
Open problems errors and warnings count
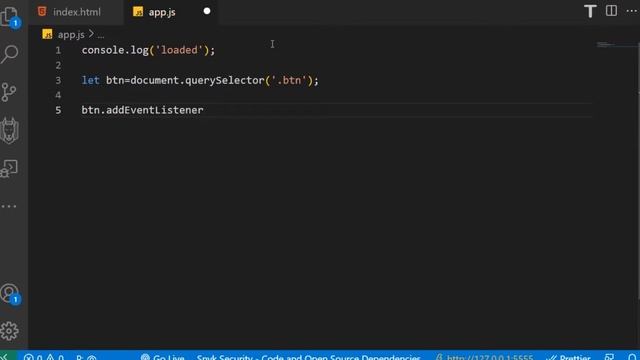pos(44,357)
